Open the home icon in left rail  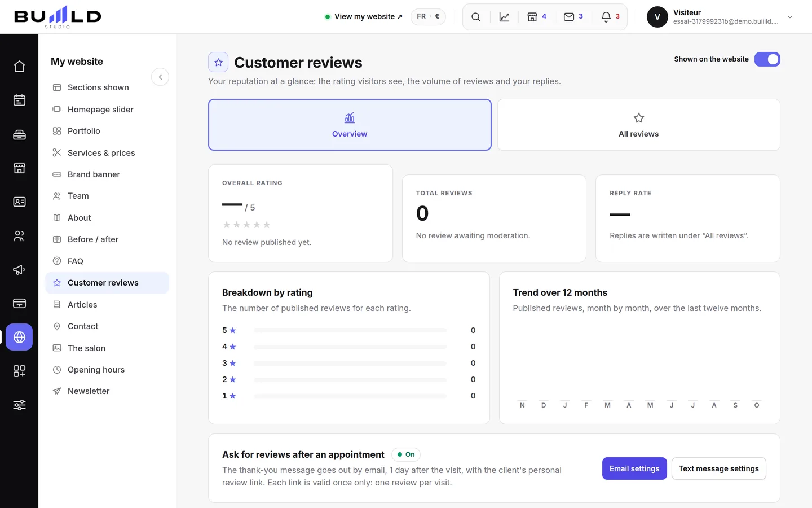(19, 67)
